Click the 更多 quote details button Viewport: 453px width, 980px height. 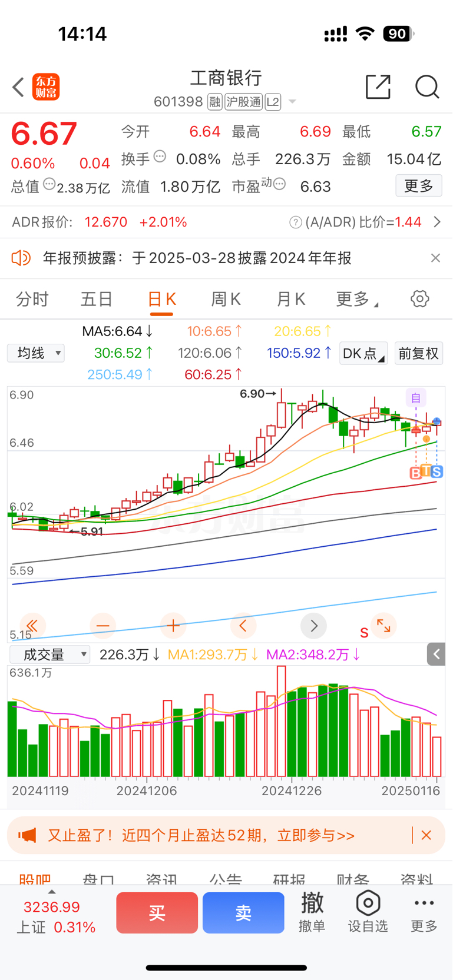tap(419, 186)
